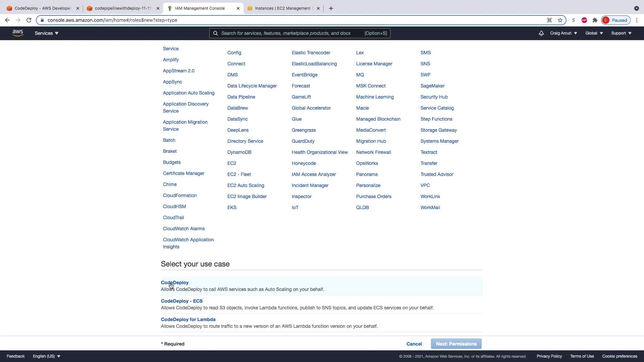This screenshot has height=362, width=644.
Task: Open the Craig Arcuri account dropdown
Action: tap(563, 33)
